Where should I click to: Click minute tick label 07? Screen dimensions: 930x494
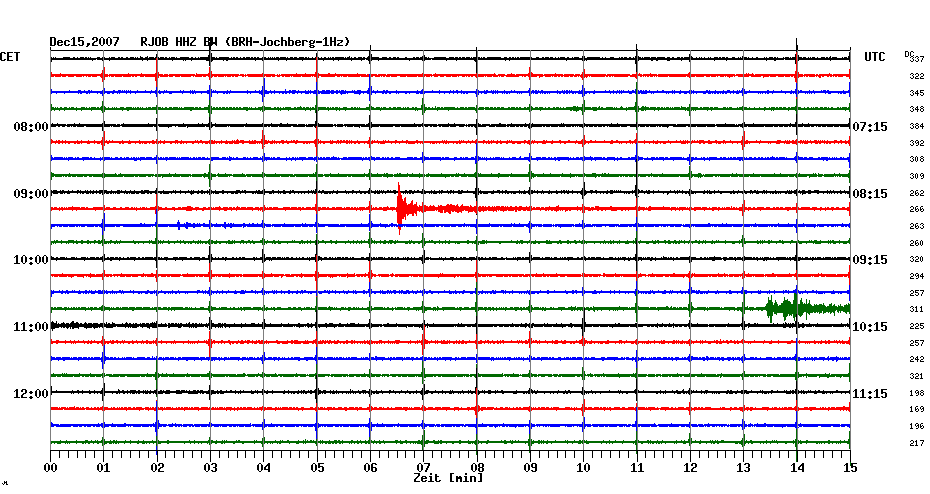(x=423, y=468)
